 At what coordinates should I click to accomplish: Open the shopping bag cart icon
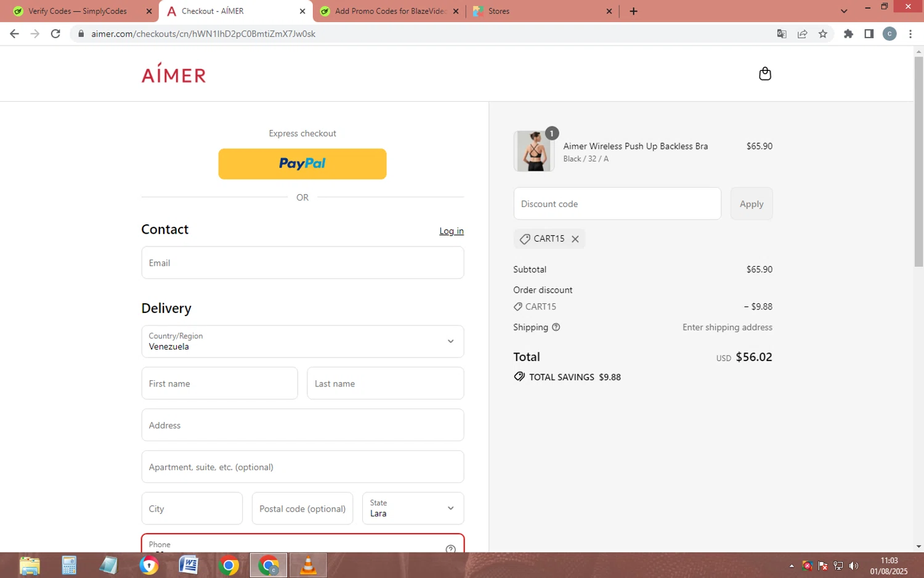[x=764, y=74]
